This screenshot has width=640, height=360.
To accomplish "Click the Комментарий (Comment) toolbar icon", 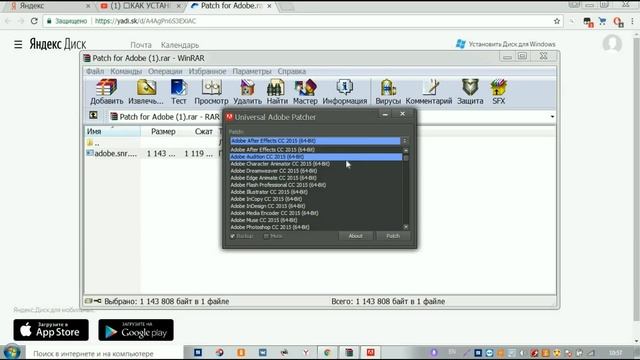I will [429, 92].
